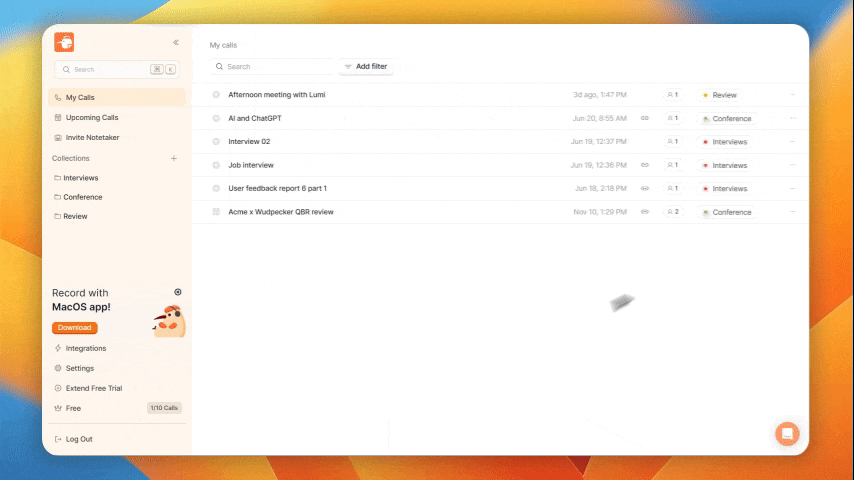Click link icon on Job interview row
854x480 pixels.
click(645, 165)
